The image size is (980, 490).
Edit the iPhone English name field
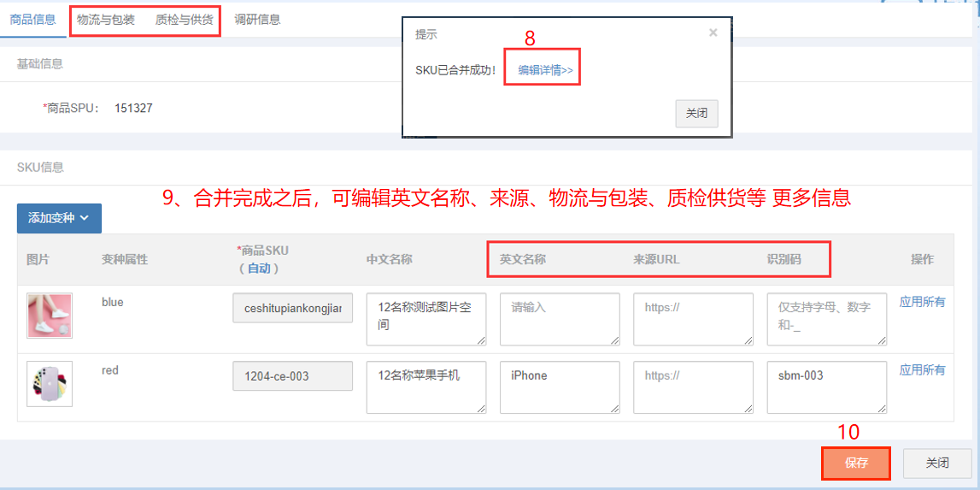tap(560, 387)
